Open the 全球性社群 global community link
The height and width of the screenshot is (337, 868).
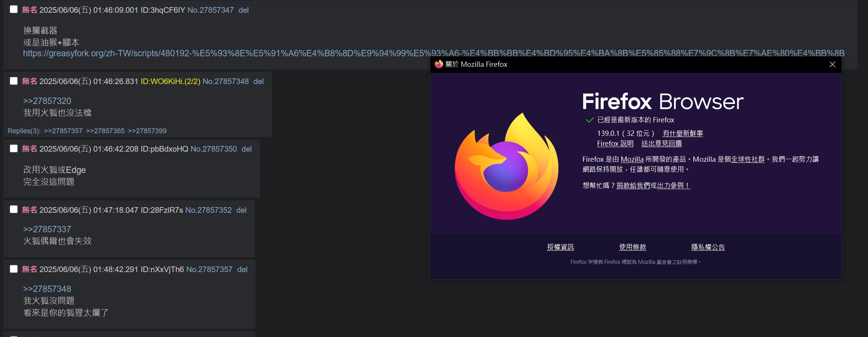[747, 159]
